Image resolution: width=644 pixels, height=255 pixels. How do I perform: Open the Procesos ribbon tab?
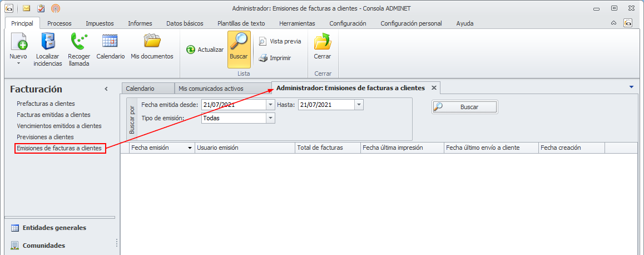pyautogui.click(x=60, y=23)
